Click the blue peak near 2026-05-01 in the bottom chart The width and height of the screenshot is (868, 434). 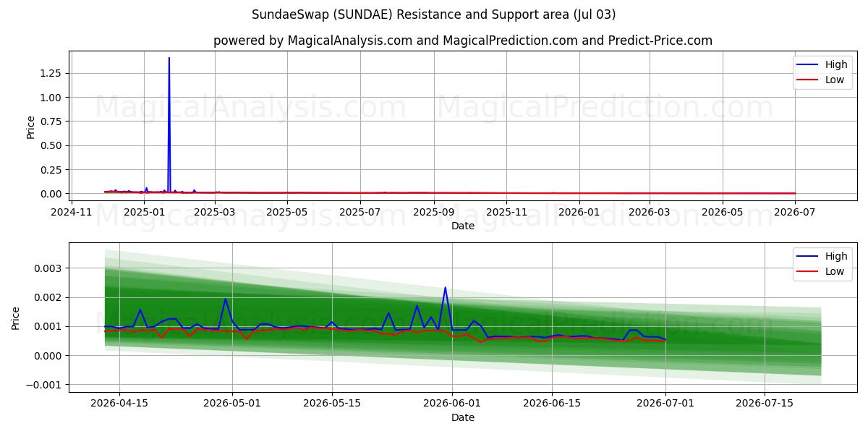click(225, 300)
